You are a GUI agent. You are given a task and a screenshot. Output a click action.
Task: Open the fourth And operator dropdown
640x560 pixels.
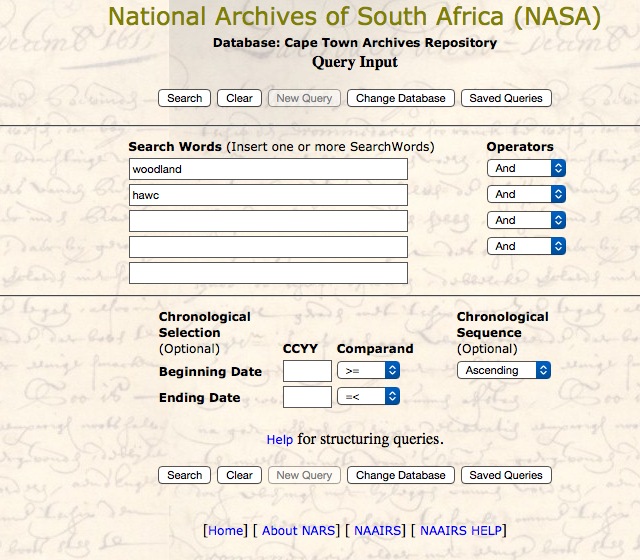click(x=526, y=246)
